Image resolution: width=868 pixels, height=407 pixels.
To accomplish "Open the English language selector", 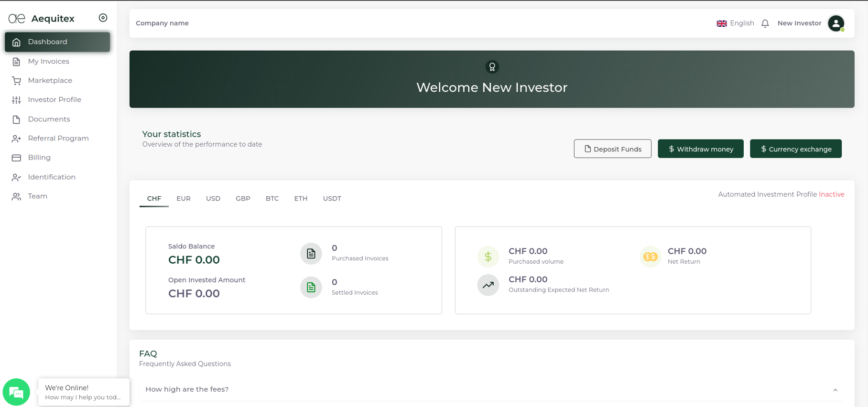I will click(x=735, y=23).
